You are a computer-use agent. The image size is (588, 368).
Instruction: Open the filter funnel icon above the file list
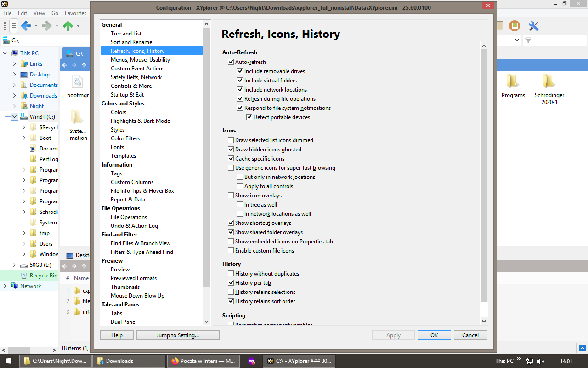coord(527,40)
